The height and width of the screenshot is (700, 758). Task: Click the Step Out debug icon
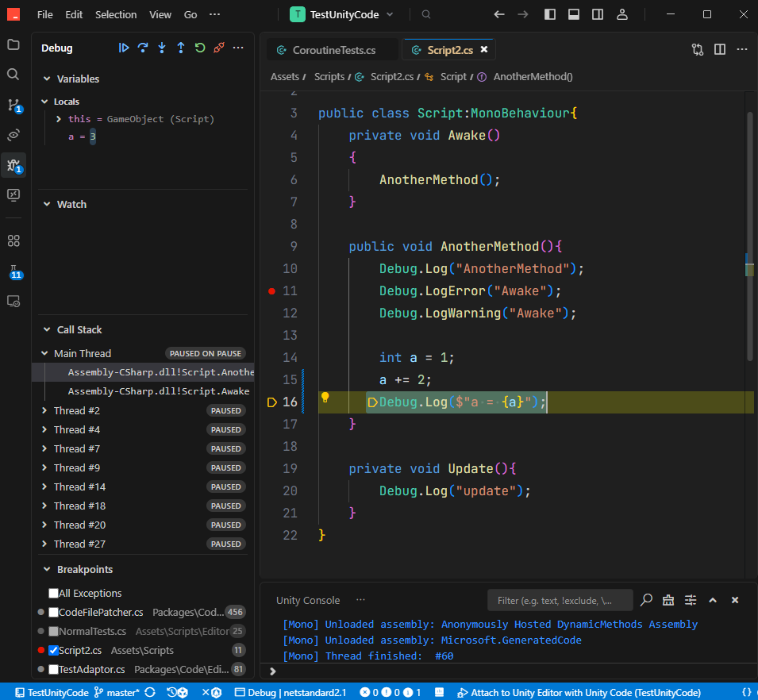click(x=181, y=48)
